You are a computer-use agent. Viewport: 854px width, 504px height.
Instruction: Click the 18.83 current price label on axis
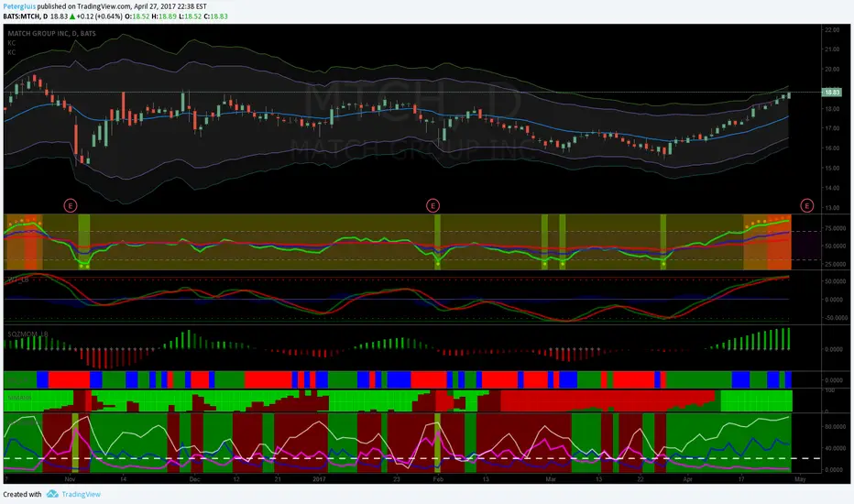tap(831, 92)
